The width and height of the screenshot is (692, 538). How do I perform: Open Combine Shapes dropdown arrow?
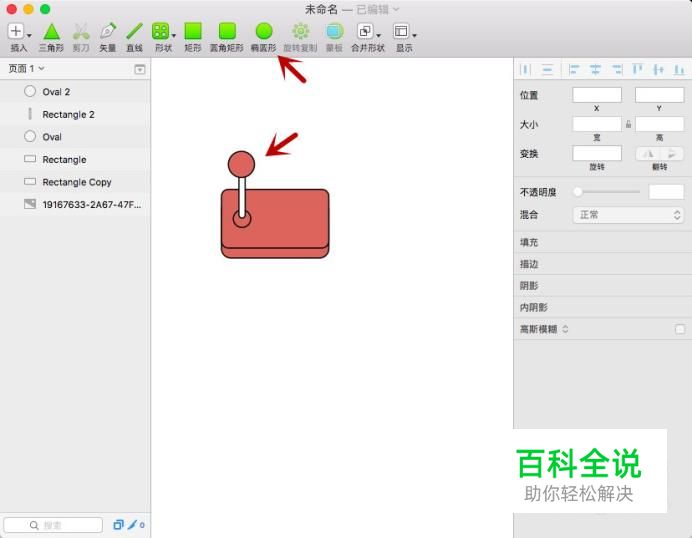point(378,35)
